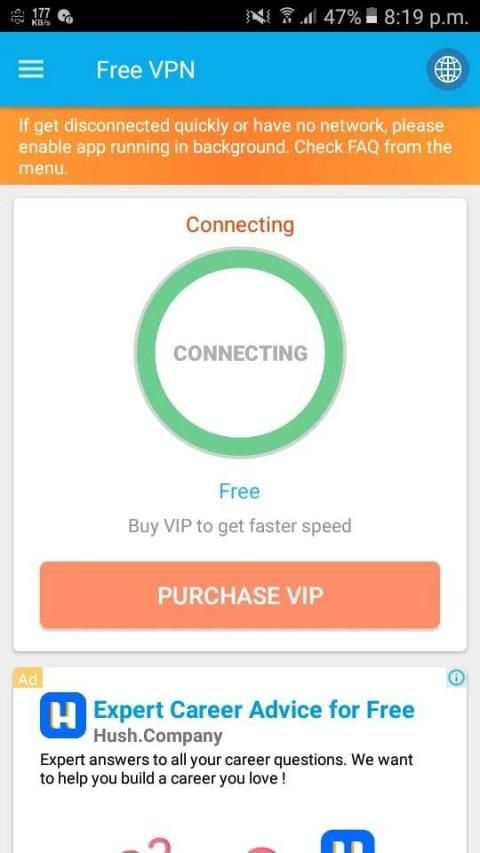Screen dimensions: 480x853
Task: Tap the yellow Ad label badge
Action: (x=27, y=679)
